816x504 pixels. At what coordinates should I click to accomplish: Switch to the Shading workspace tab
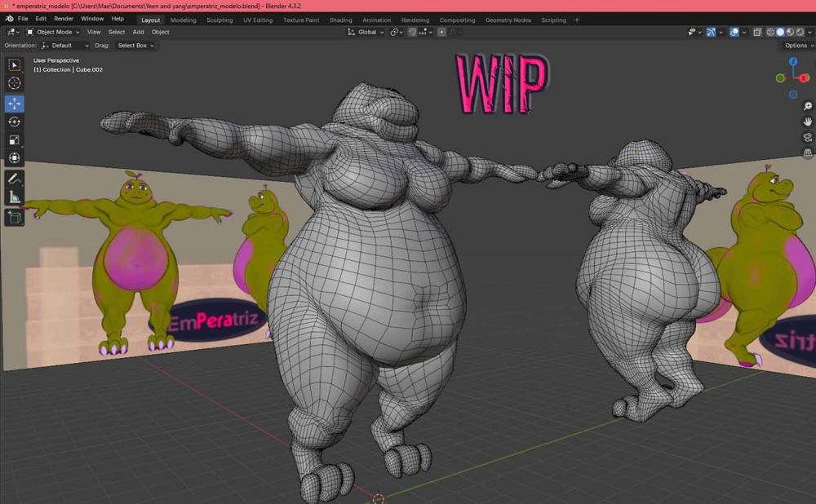(x=341, y=20)
